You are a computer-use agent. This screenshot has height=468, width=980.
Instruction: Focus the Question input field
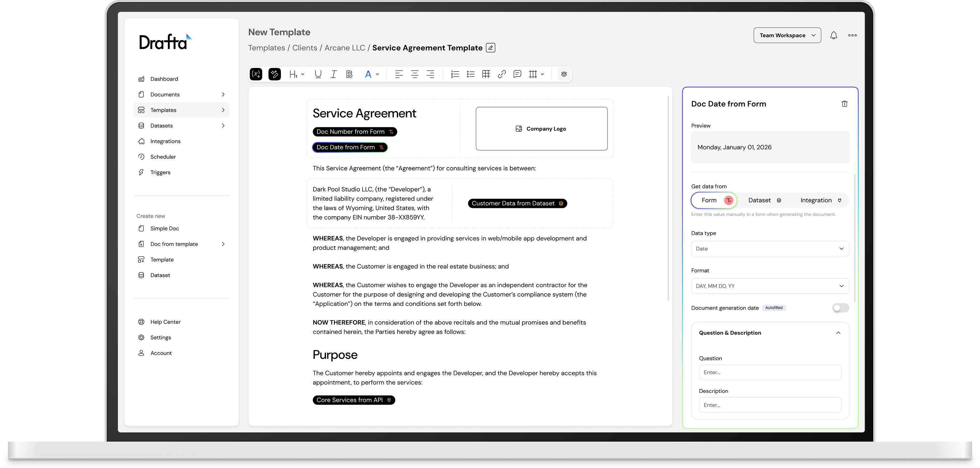point(770,372)
